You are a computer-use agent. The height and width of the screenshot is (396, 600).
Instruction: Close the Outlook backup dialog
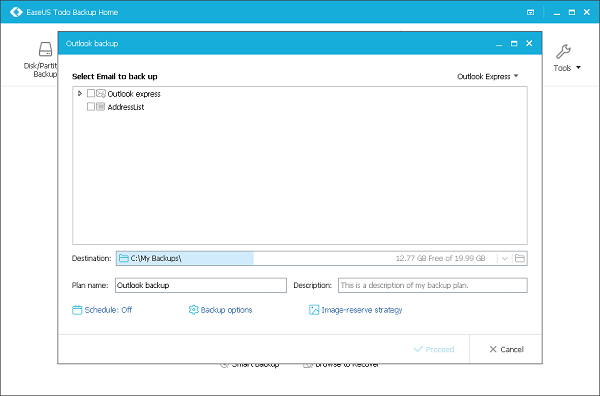click(529, 43)
